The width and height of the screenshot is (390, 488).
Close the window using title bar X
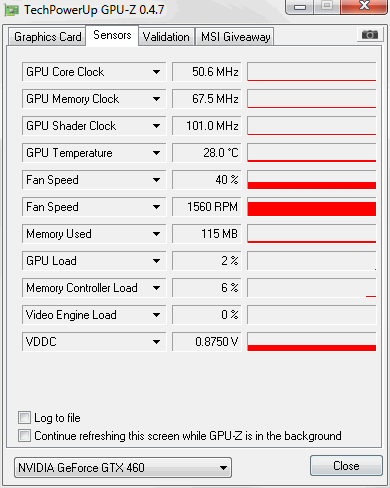tap(364, 6)
